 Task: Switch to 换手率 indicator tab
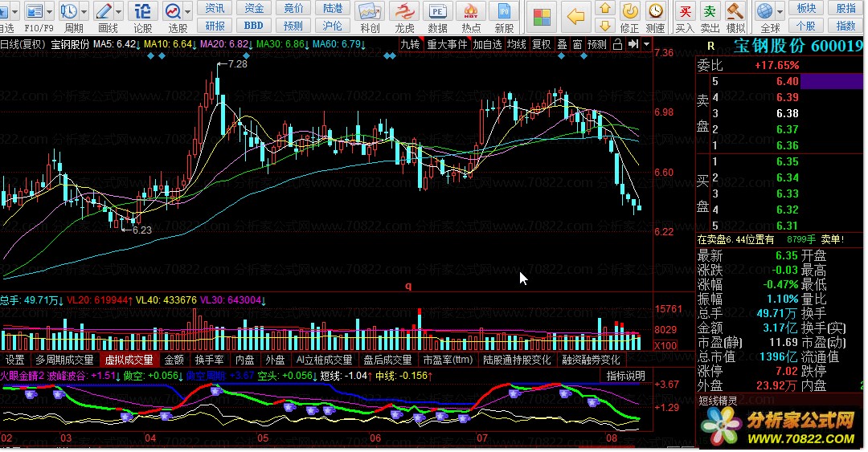tap(209, 360)
